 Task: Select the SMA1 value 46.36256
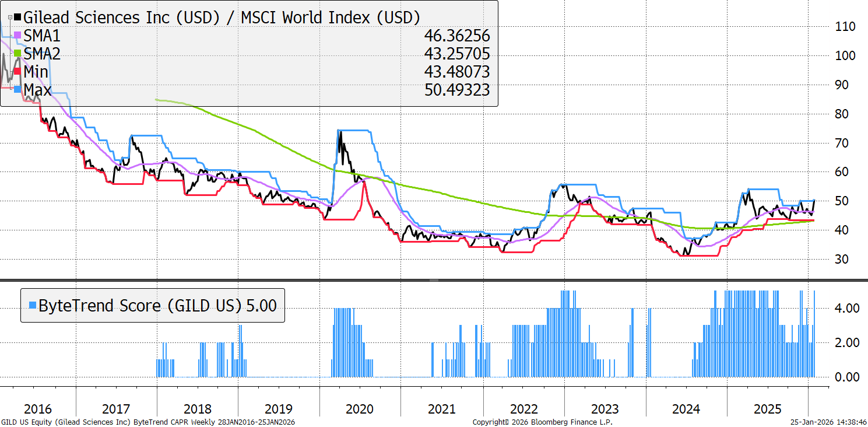tap(457, 36)
